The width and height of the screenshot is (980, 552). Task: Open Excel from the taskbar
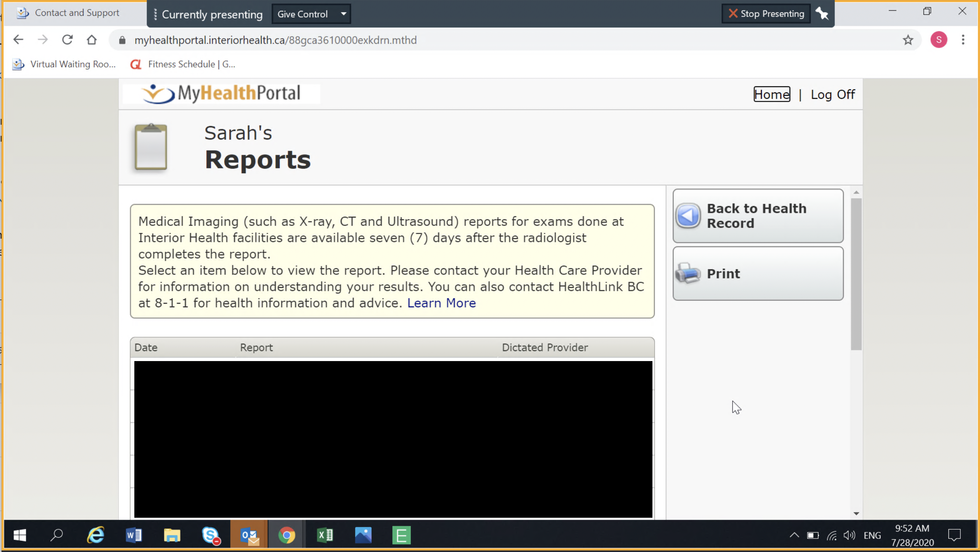(325, 535)
